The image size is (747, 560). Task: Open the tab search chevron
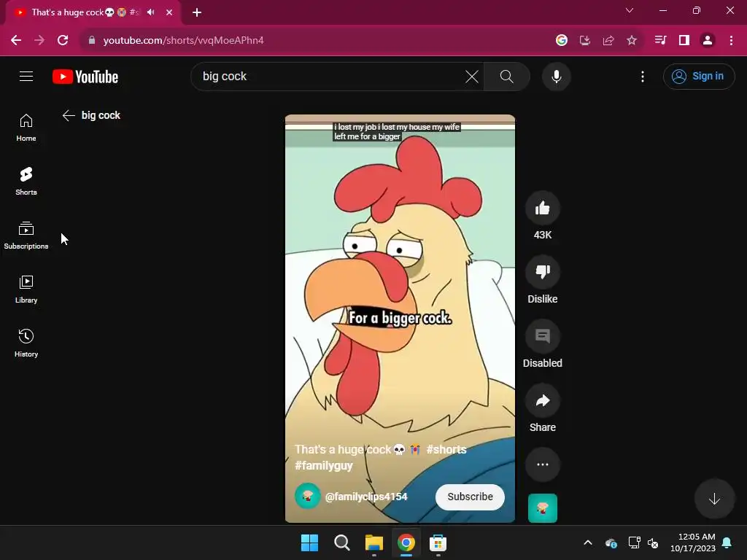tap(630, 10)
